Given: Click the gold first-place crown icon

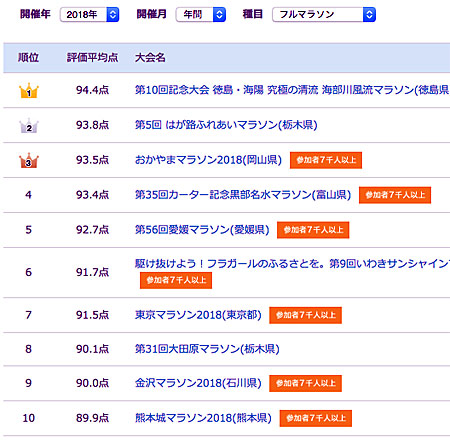Looking at the screenshot, I should point(29,90).
